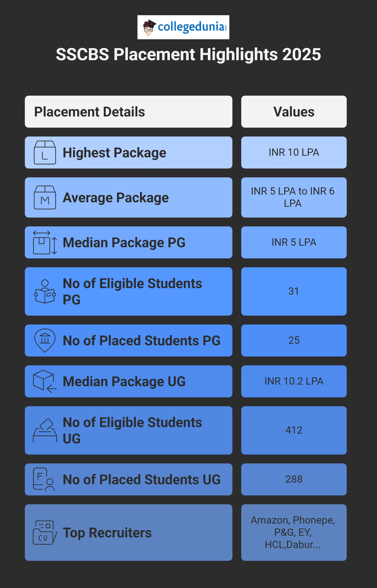Click the INR 10 LPA value cell
The height and width of the screenshot is (588, 377).
pos(294,152)
